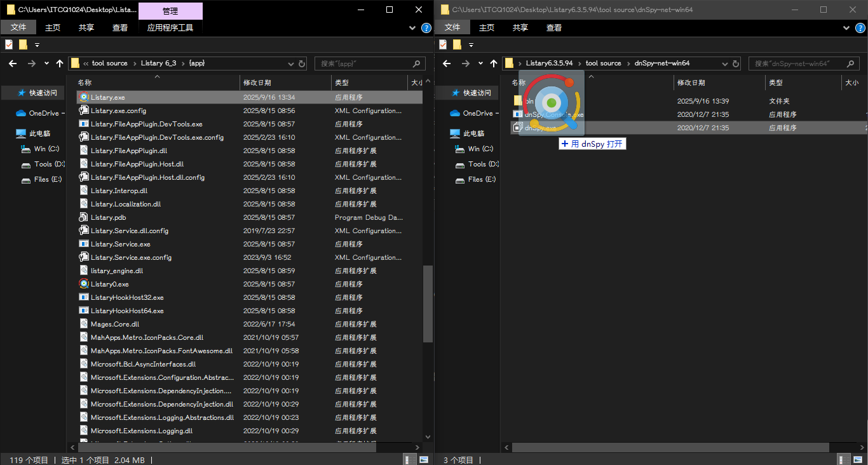The height and width of the screenshot is (465, 868).
Task: Click Properties quick-access icon in right window
Action: 443,44
